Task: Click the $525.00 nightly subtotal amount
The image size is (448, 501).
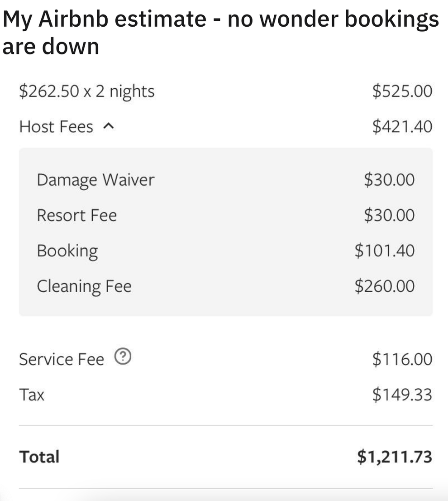Action: click(x=402, y=91)
